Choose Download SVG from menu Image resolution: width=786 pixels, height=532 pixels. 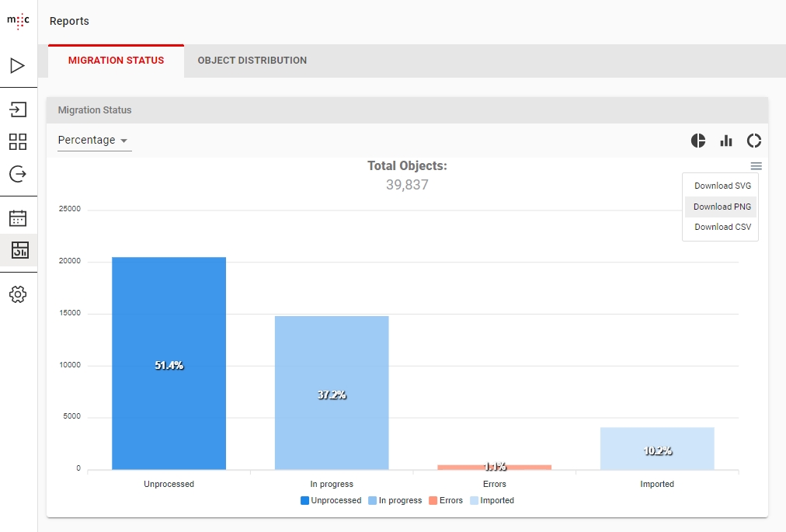coord(722,186)
